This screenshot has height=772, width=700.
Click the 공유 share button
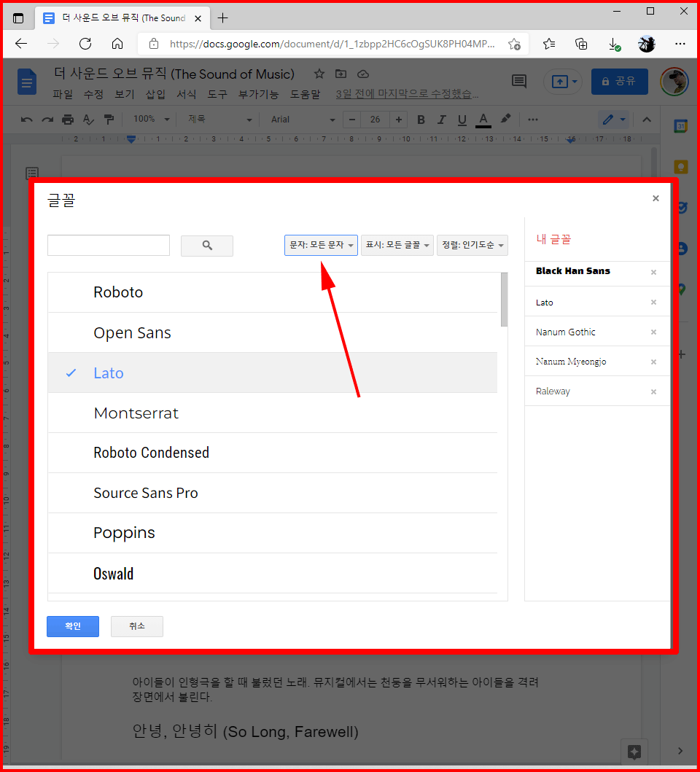619,81
